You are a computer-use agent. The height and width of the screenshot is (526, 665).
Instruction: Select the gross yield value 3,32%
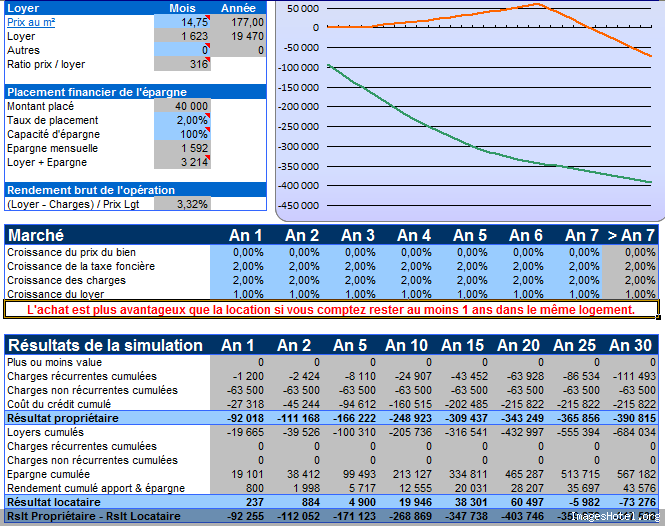pyautogui.click(x=182, y=204)
